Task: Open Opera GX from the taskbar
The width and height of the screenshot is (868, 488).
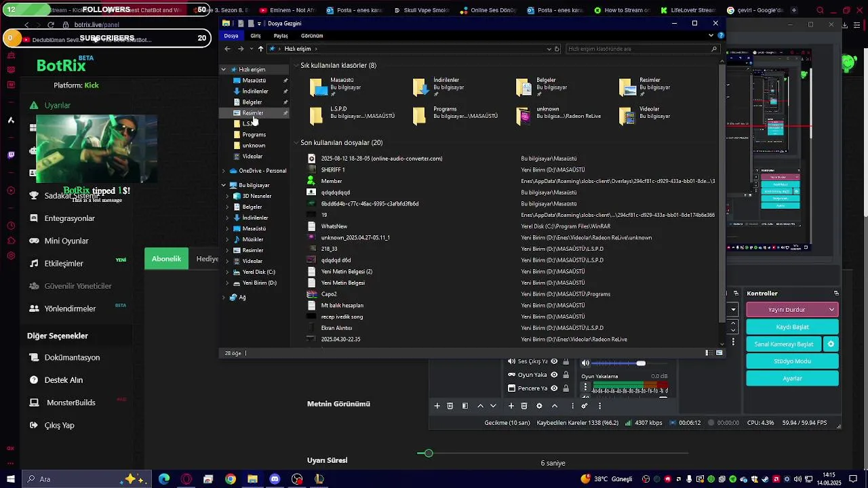Action: [x=186, y=479]
